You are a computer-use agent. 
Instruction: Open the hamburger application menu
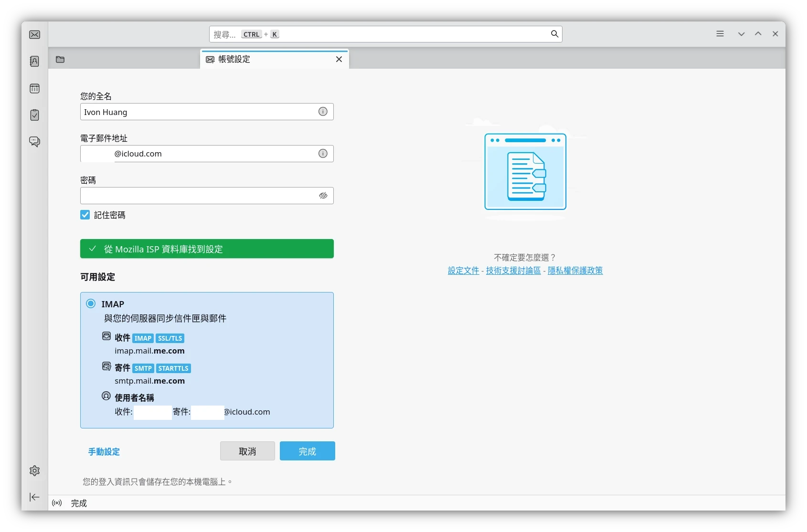point(720,34)
